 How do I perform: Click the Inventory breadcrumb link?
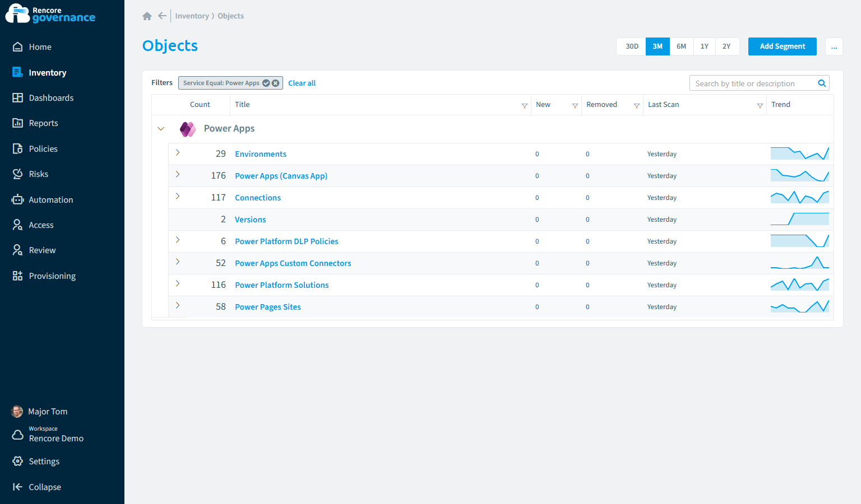pos(192,16)
